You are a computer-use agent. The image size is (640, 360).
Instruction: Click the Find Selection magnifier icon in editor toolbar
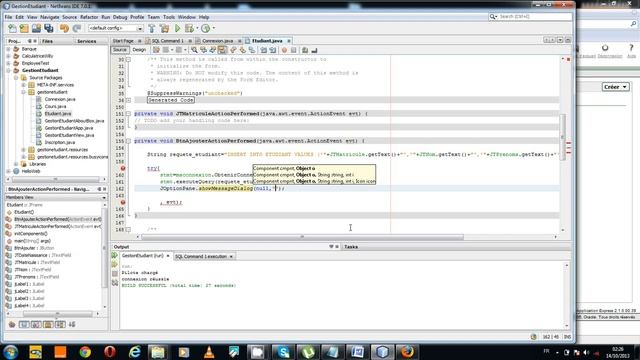click(x=194, y=50)
